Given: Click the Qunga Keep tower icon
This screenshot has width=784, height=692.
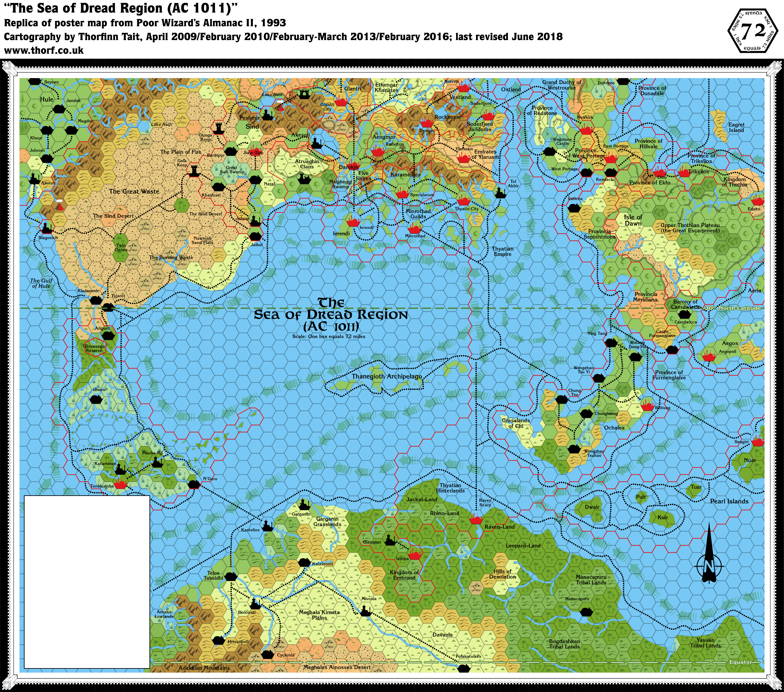Looking at the screenshot, I should tap(219, 128).
